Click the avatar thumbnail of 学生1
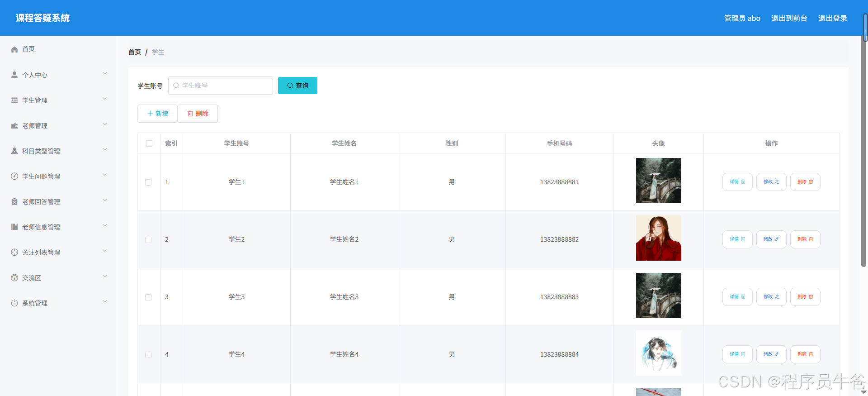Image resolution: width=868 pixels, height=396 pixels. pyautogui.click(x=659, y=181)
